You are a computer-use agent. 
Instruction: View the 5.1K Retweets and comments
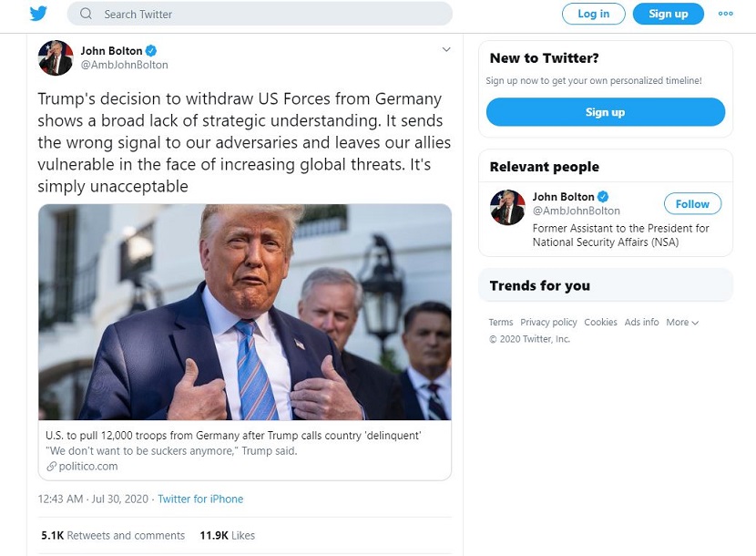point(113,536)
